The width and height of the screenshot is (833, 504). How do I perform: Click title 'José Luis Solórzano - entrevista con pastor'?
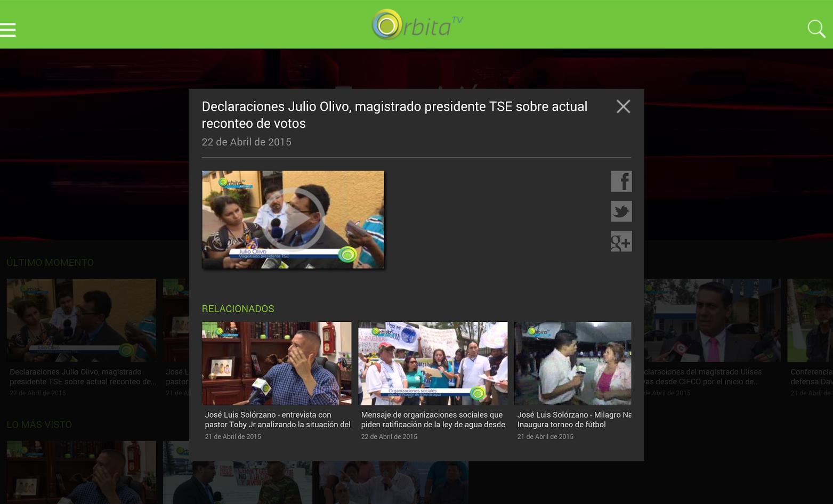point(277,420)
